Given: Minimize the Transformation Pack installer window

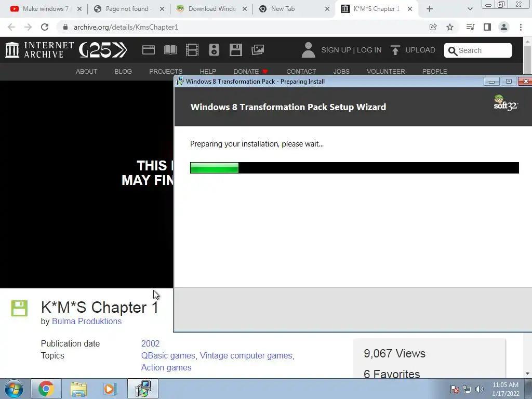Looking at the screenshot, I should 491,82.
